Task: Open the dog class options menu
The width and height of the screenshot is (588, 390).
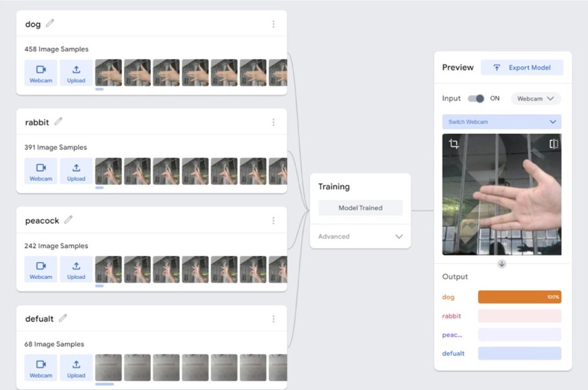Action: (x=273, y=24)
